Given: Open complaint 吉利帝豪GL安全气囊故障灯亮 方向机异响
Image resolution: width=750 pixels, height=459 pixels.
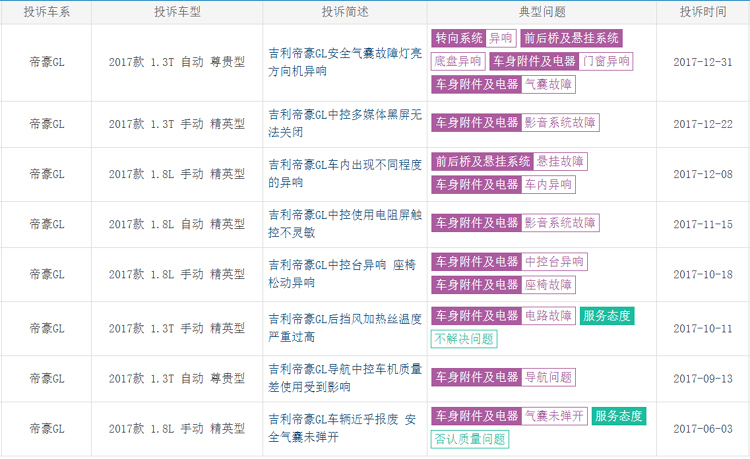Looking at the screenshot, I should point(345,62).
